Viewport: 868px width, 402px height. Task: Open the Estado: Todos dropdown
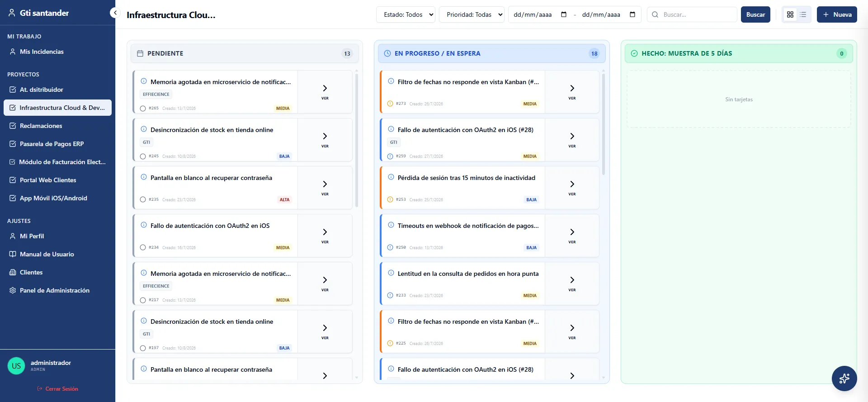click(x=406, y=14)
